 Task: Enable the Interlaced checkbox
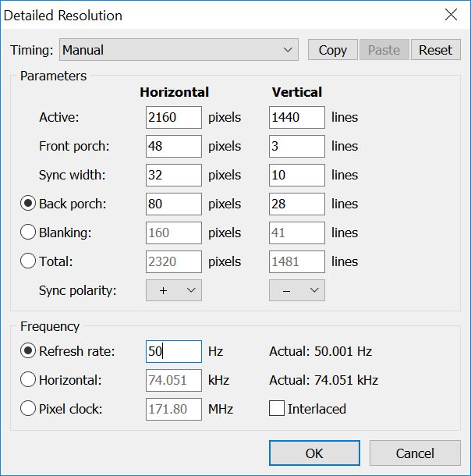pos(277,409)
